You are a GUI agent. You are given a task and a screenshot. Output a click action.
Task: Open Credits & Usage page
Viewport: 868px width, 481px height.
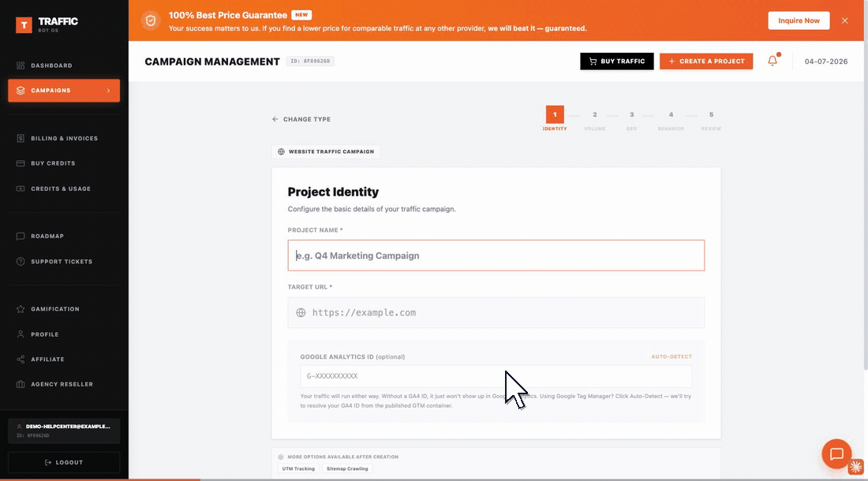tap(61, 188)
